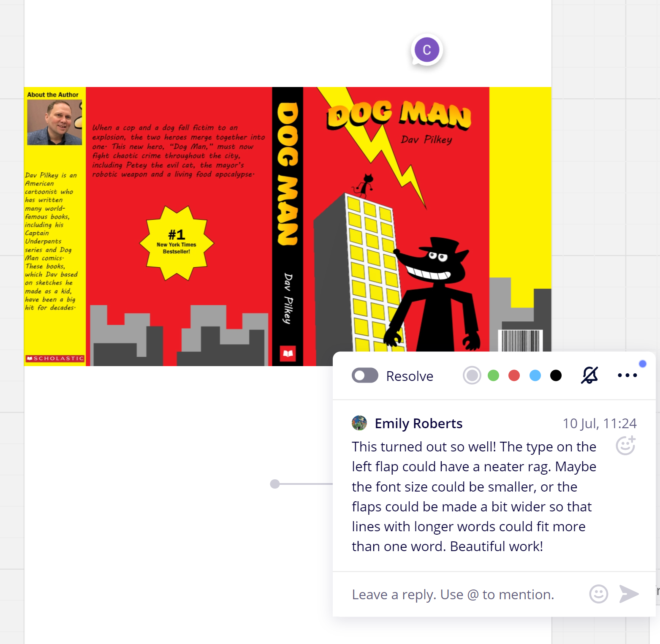
Task: Click the Emily Roberts author name
Action: click(418, 423)
